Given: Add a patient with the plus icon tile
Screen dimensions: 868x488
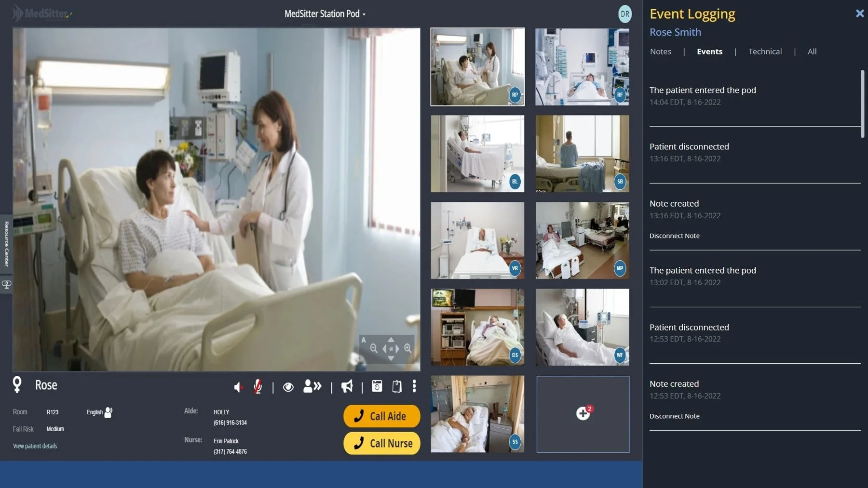Looking at the screenshot, I should point(583,414).
